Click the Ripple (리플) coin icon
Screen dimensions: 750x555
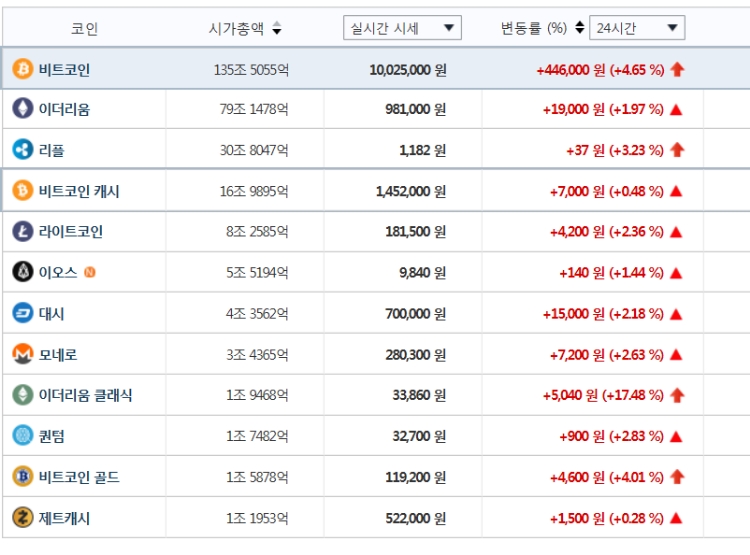pyautogui.click(x=22, y=150)
